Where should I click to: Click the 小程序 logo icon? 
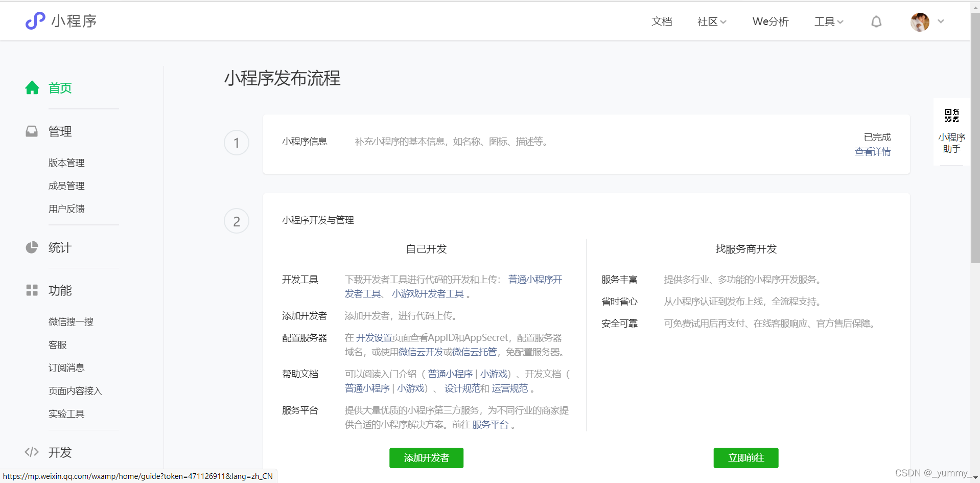(35, 21)
